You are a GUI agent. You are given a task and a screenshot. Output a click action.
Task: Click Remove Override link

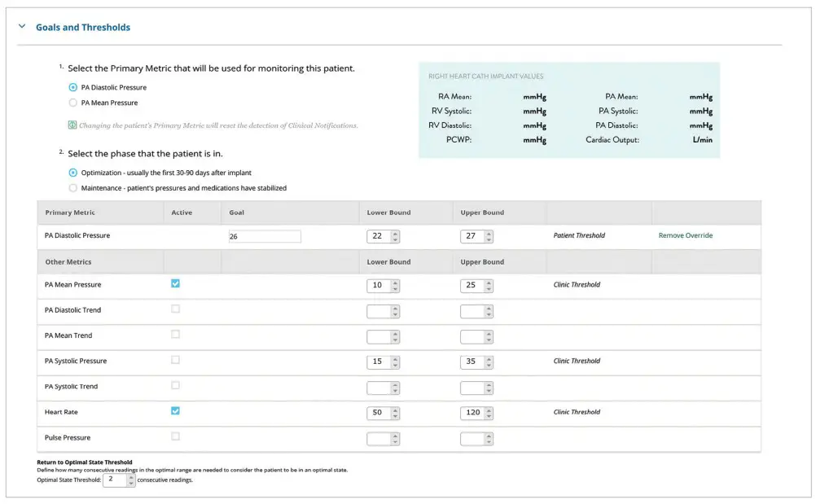coord(685,235)
